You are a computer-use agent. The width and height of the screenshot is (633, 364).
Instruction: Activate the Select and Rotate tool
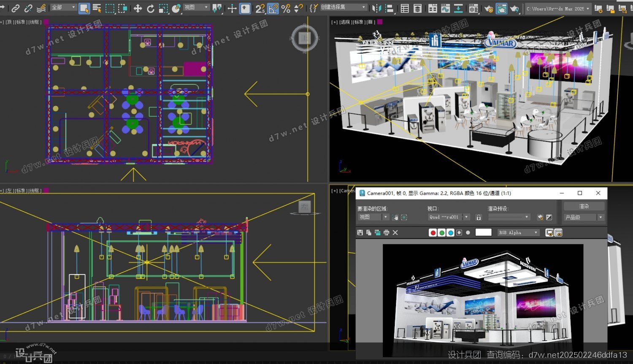pyautogui.click(x=150, y=8)
